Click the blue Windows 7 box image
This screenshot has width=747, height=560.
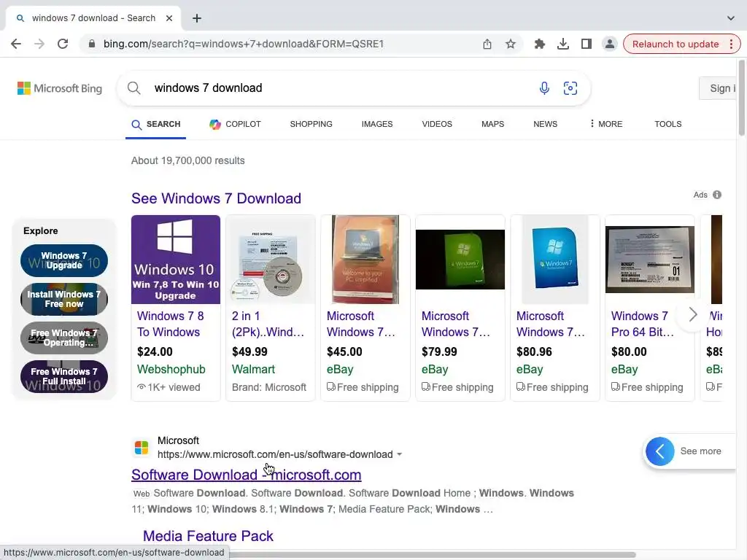(x=554, y=260)
